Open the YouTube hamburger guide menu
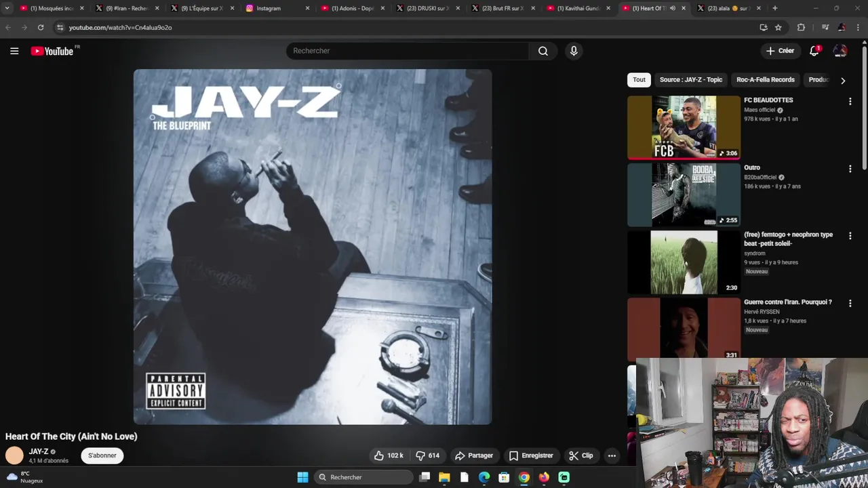The width and height of the screenshot is (868, 488). (14, 51)
